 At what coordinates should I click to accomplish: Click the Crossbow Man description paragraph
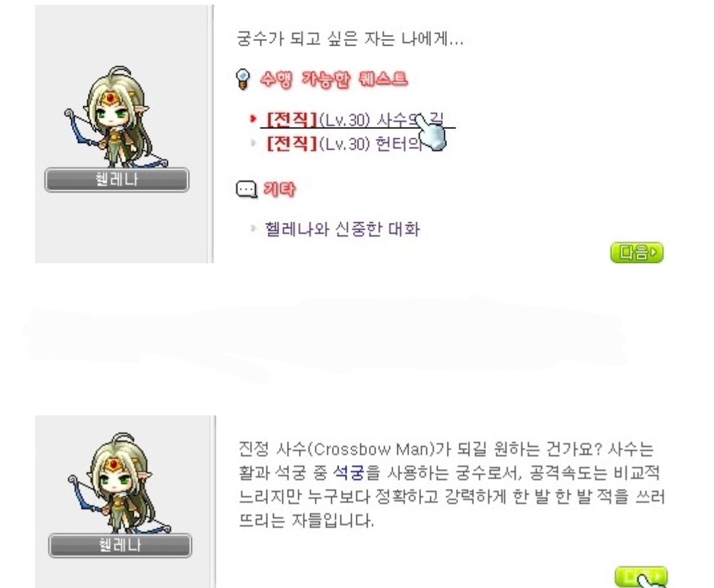452,485
